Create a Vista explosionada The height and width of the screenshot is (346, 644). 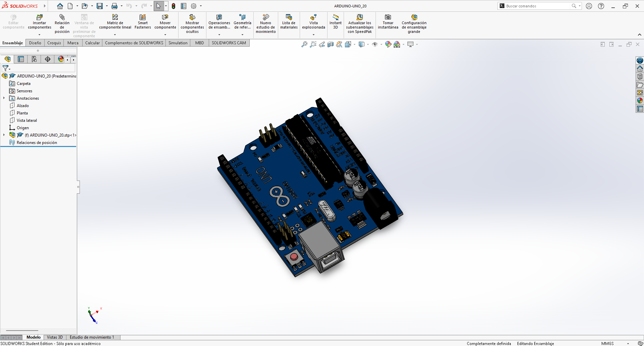pyautogui.click(x=313, y=22)
